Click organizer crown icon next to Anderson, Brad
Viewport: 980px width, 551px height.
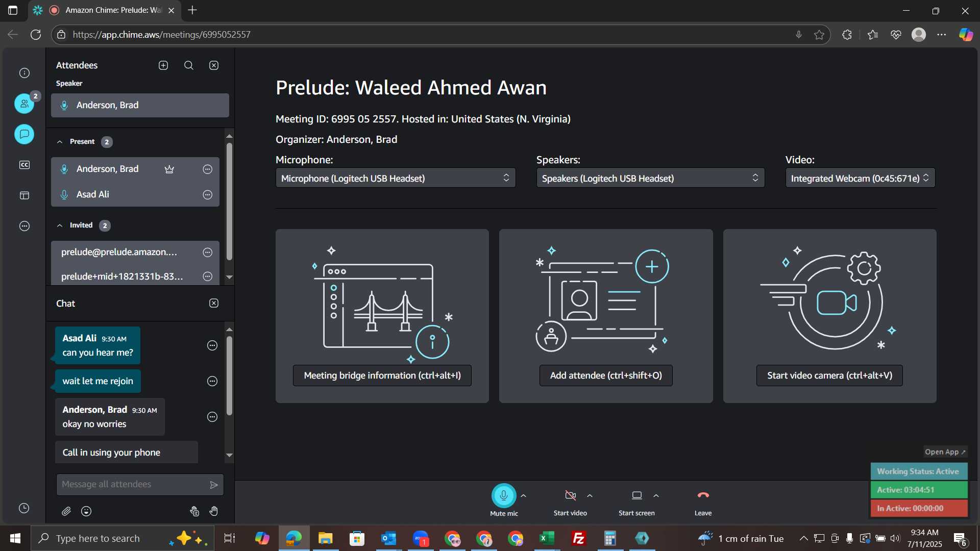[x=169, y=169]
